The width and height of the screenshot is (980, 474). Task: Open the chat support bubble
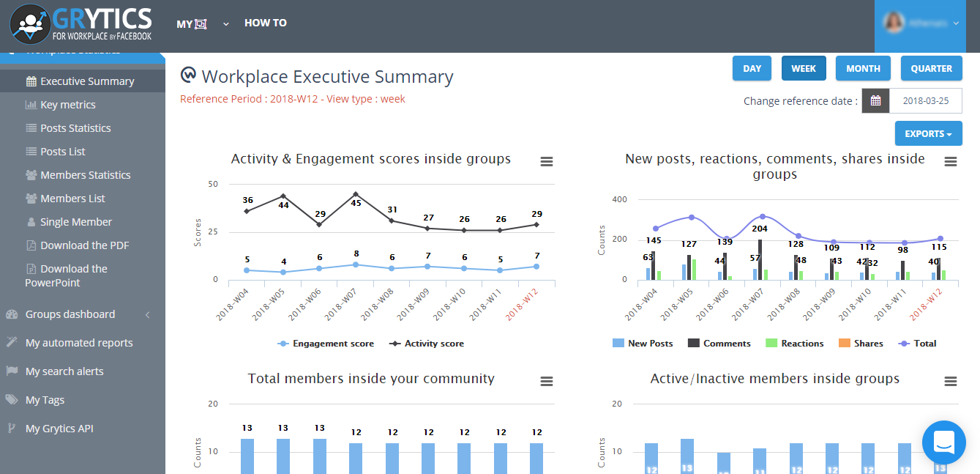pyautogui.click(x=944, y=442)
